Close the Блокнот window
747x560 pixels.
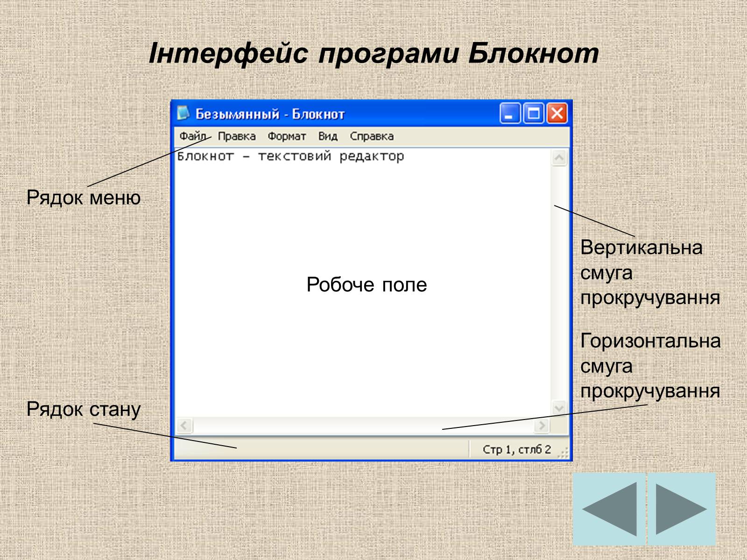(557, 113)
